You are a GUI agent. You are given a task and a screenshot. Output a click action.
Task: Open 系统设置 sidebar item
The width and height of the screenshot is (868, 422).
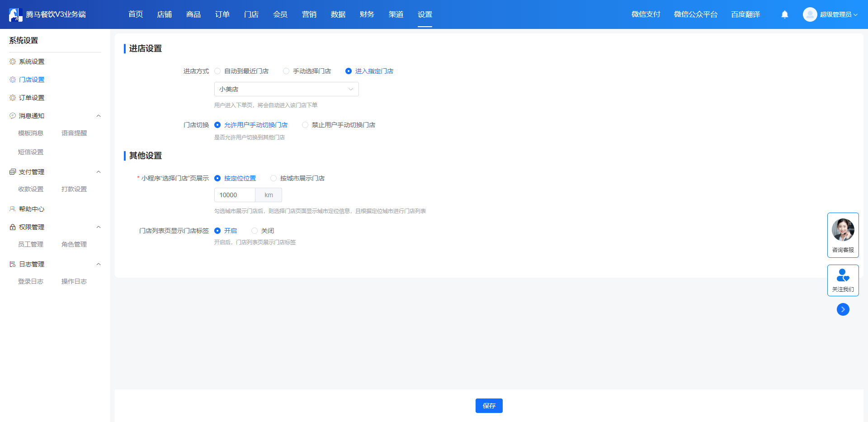point(32,62)
